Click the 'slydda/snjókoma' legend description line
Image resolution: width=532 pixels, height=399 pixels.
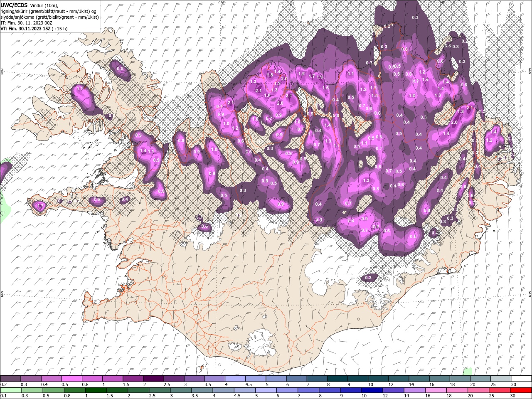tap(49, 17)
